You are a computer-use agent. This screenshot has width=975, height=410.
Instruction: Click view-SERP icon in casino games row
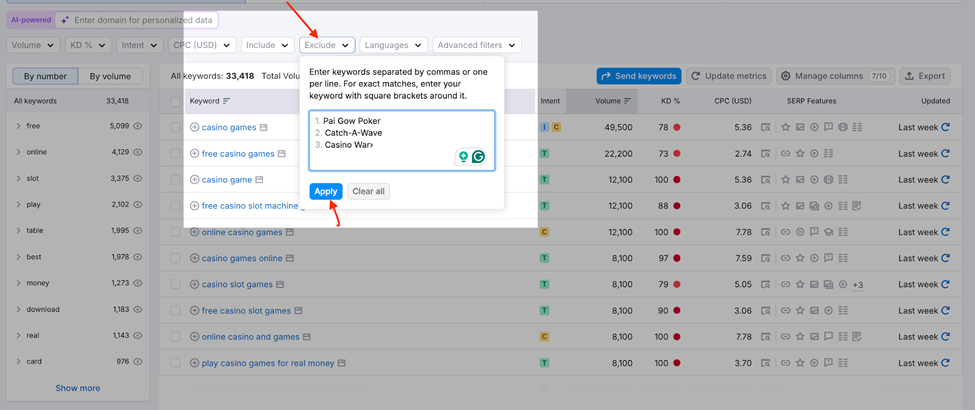click(x=765, y=128)
